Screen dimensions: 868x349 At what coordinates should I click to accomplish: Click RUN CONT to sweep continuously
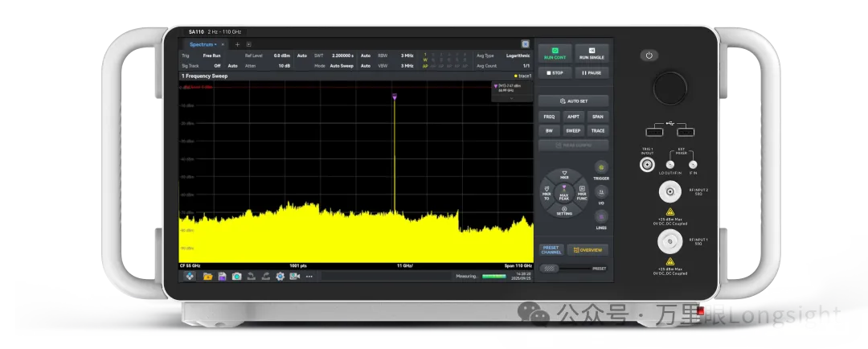pos(555,53)
